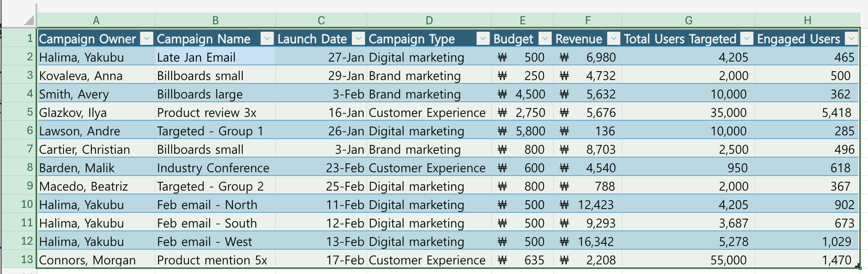868x274 pixels.
Task: Expand the Launch Date filter arrow
Action: pos(358,39)
